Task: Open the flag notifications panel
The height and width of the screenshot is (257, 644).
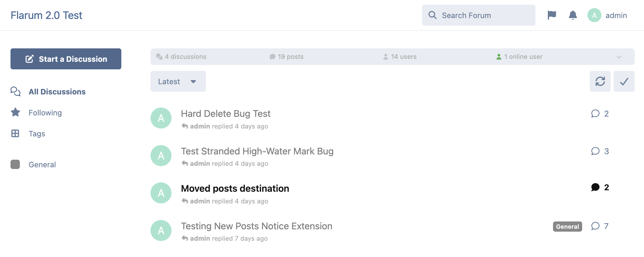Action: [x=552, y=15]
